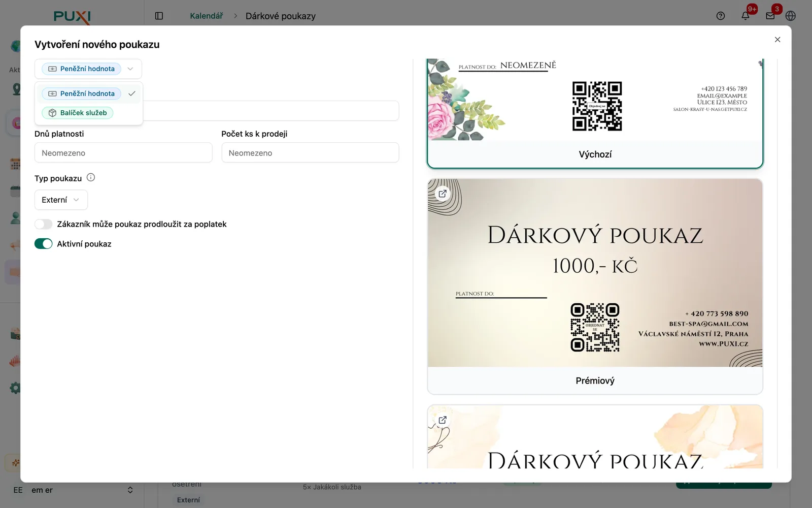Select the checked Peněžní hodnota option
The height and width of the screenshot is (508, 812).
coord(89,93)
